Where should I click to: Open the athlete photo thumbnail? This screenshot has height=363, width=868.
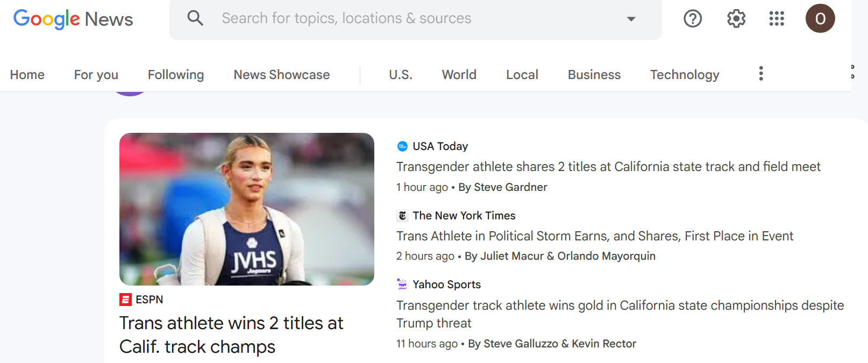click(246, 209)
